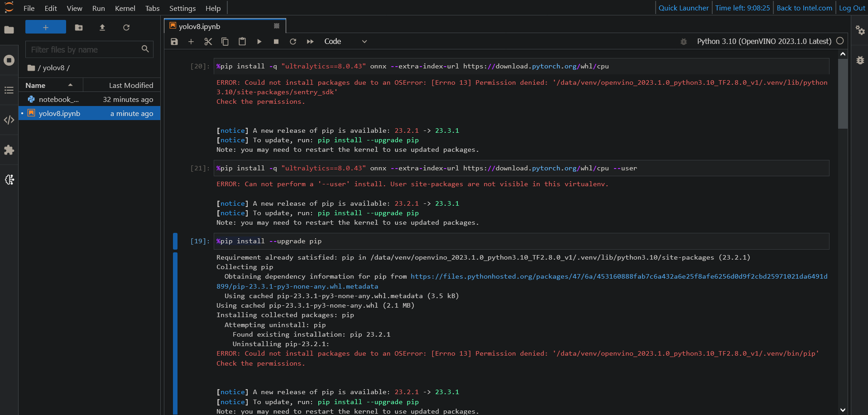Cut the selected cell with scissors icon

[208, 42]
